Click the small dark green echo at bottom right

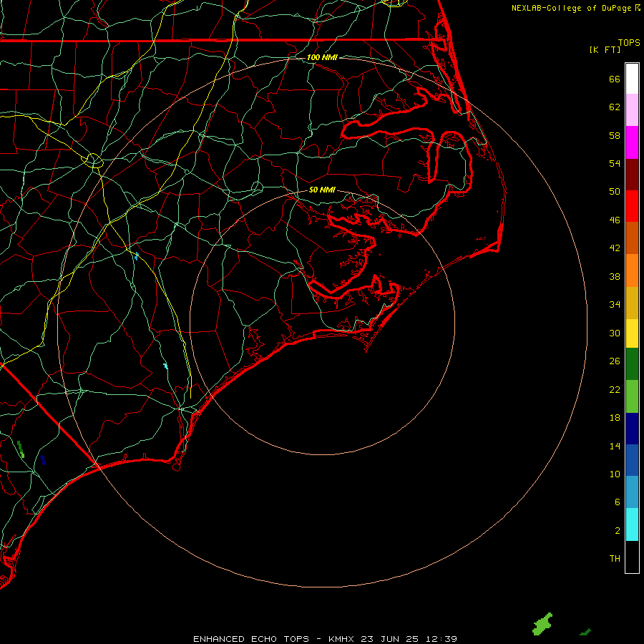coord(585,632)
